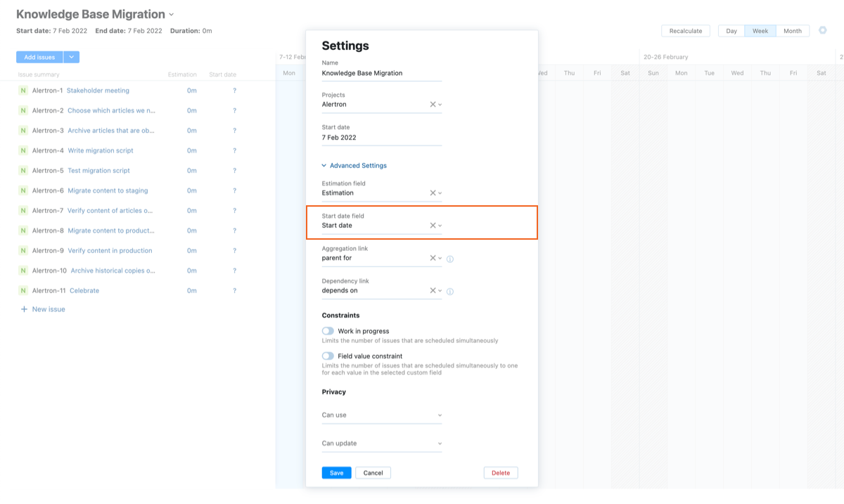The height and width of the screenshot is (504, 844).
Task: Clear the Projects field with X icon
Action: pyautogui.click(x=433, y=104)
